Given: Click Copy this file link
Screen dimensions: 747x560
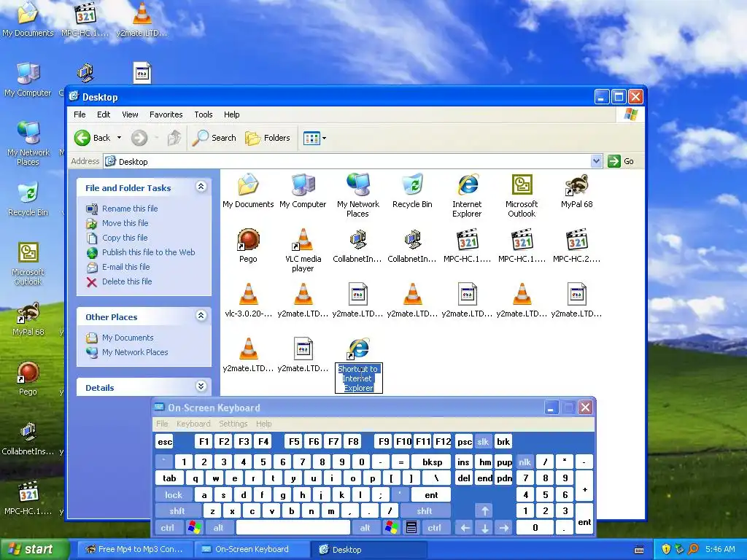Looking at the screenshot, I should pos(125,238).
